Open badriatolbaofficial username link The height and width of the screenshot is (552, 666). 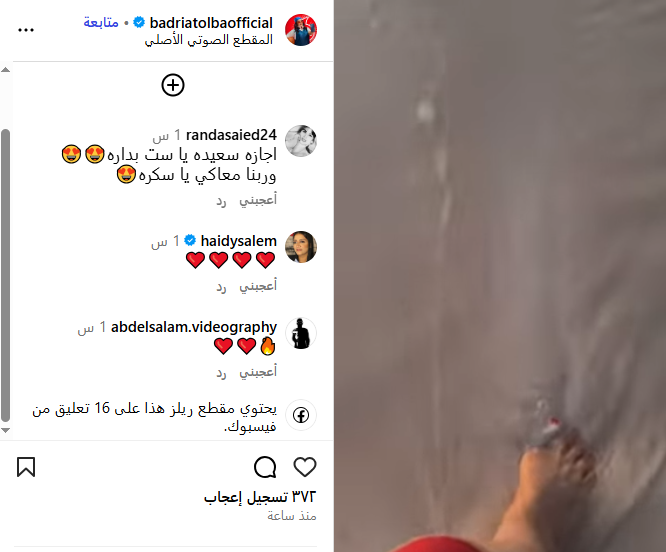click(211, 23)
